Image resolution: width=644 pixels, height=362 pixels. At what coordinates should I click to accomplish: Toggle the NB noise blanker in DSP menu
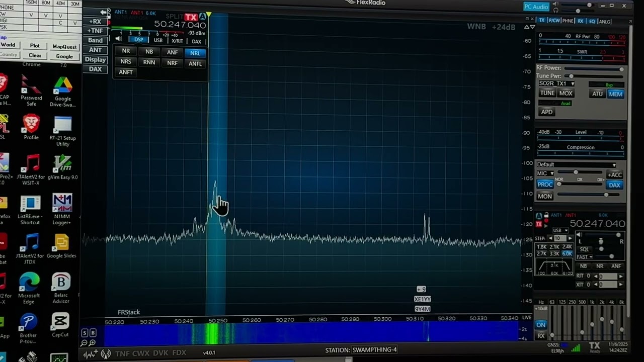149,51
